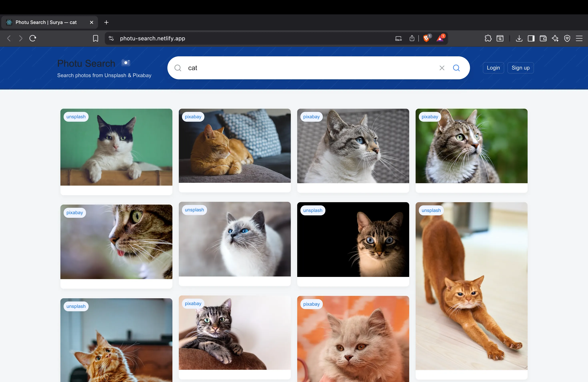Screen dimensions: 588x382
Task: Click the tab search icon in toolbar
Action: point(500,38)
